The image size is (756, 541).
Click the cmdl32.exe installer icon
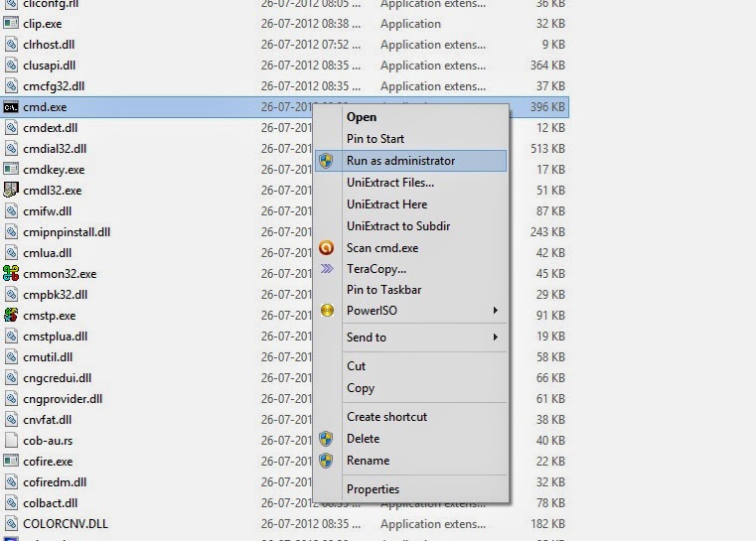click(x=11, y=191)
